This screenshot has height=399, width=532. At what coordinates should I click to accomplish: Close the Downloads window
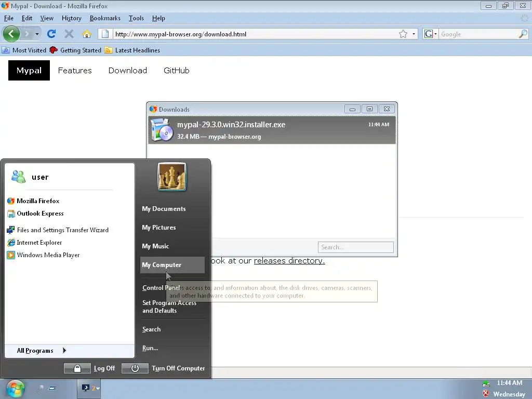pos(387,109)
